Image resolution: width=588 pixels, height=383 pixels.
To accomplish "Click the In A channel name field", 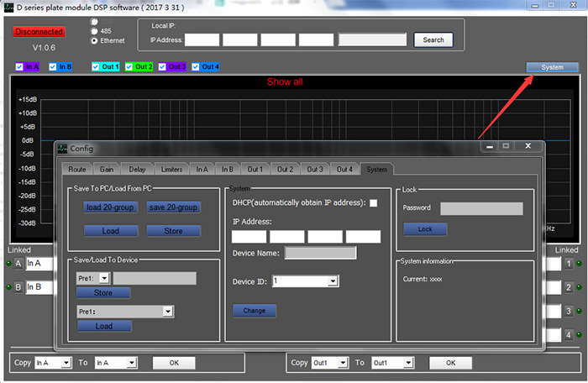I will coord(39,264).
